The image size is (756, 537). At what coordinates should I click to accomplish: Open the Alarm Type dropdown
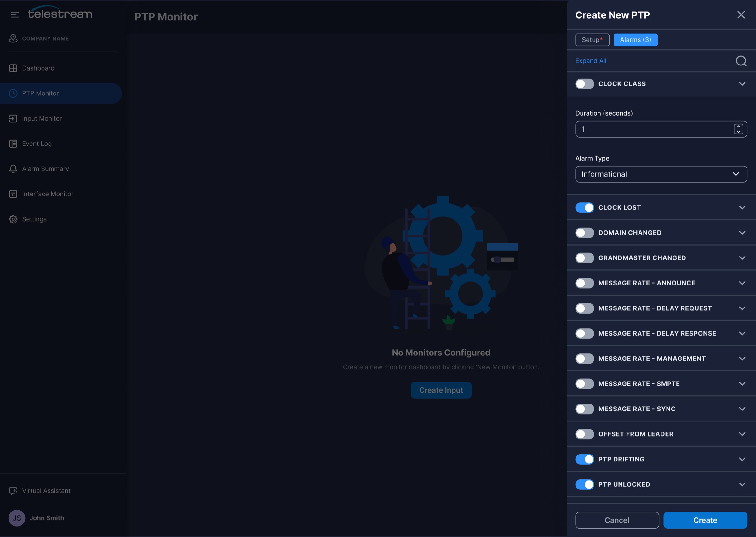tap(661, 174)
